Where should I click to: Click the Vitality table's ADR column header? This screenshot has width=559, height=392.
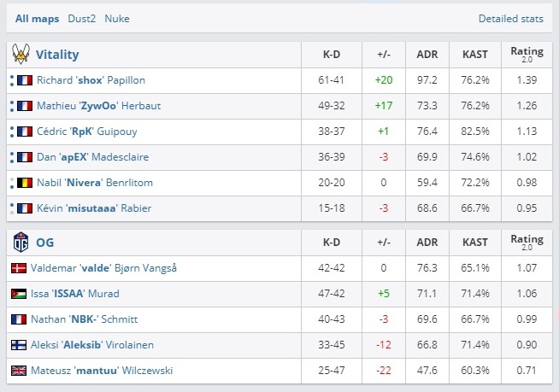(x=427, y=55)
